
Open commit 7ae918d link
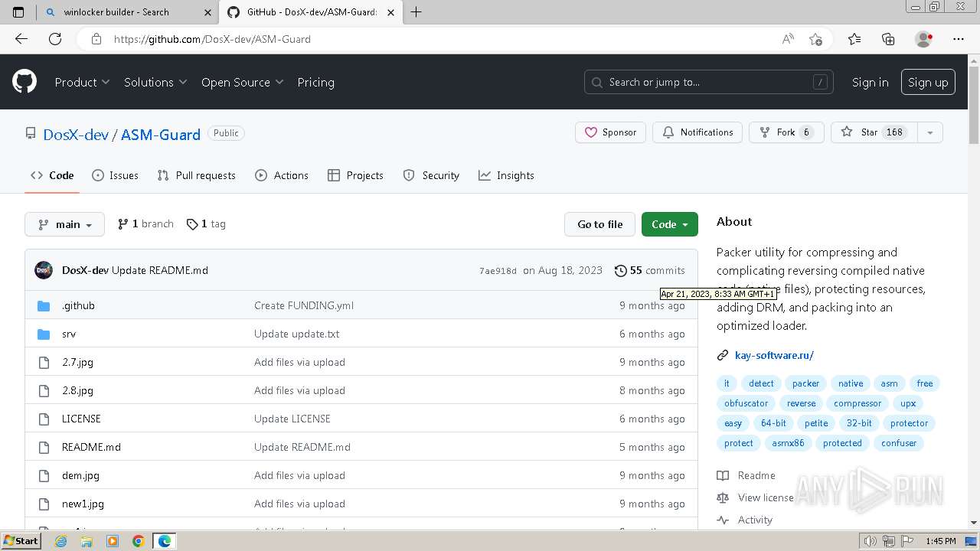[x=498, y=271]
